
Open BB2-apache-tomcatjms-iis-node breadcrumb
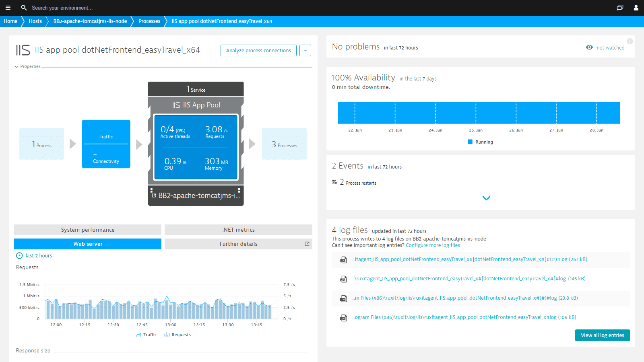pos(90,21)
